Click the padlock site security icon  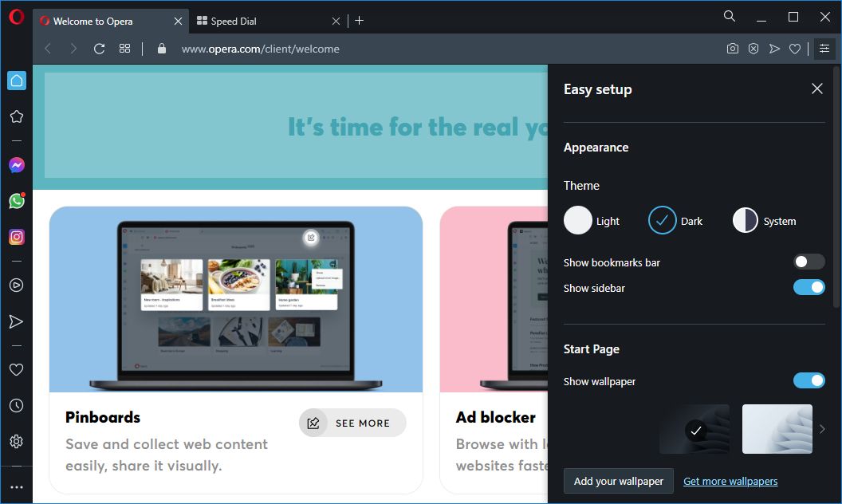tap(162, 49)
